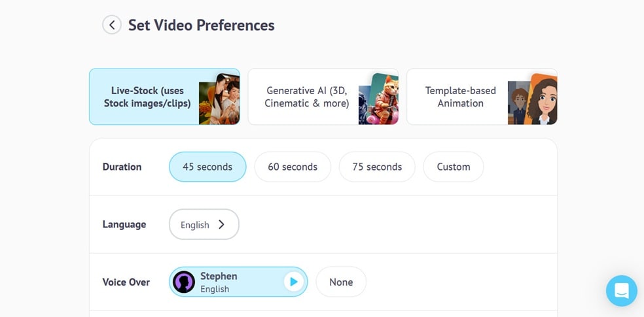Click the Set Video Preferences heading
The image size is (644, 317).
click(x=202, y=25)
